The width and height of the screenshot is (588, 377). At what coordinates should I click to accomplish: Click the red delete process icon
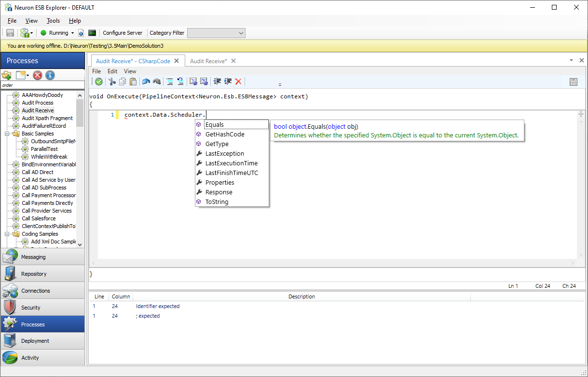(x=38, y=75)
